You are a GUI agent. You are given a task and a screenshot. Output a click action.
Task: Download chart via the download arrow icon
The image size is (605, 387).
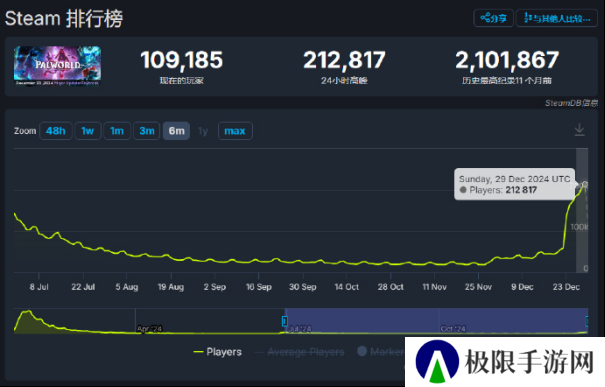(579, 130)
